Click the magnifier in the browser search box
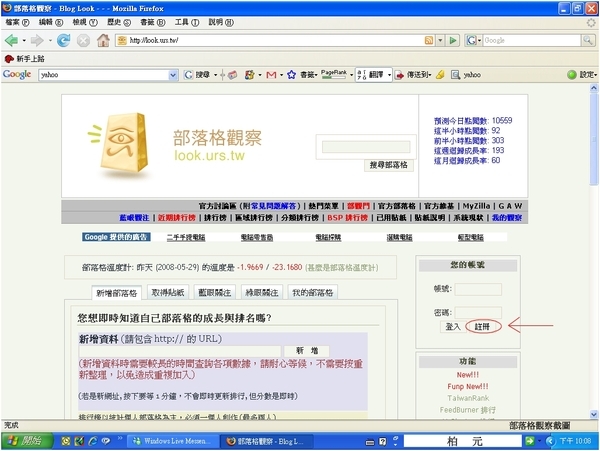 click(588, 40)
